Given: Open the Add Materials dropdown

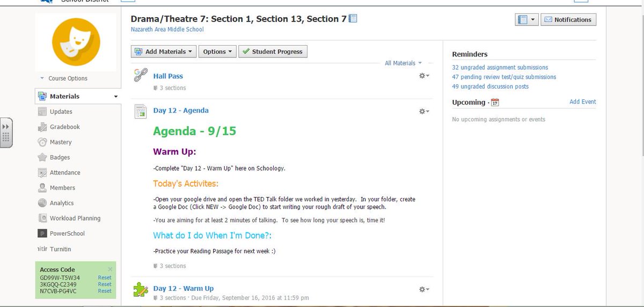Looking at the screenshot, I should (164, 52).
